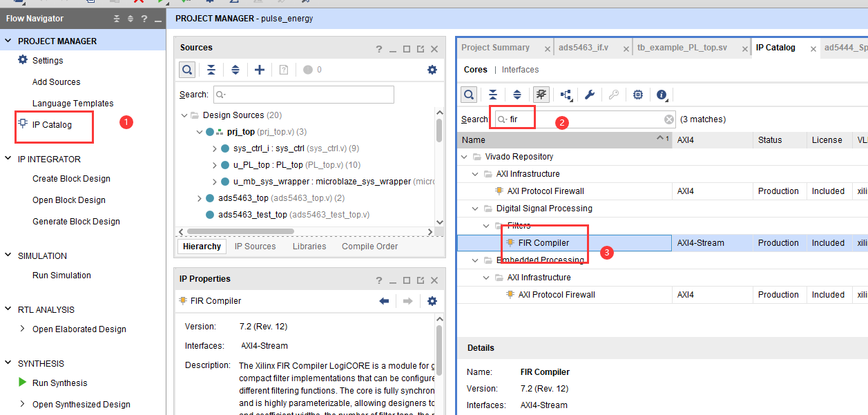Select Hierarchy tab in Sources
Image resolution: width=868 pixels, height=415 pixels.
pos(202,247)
